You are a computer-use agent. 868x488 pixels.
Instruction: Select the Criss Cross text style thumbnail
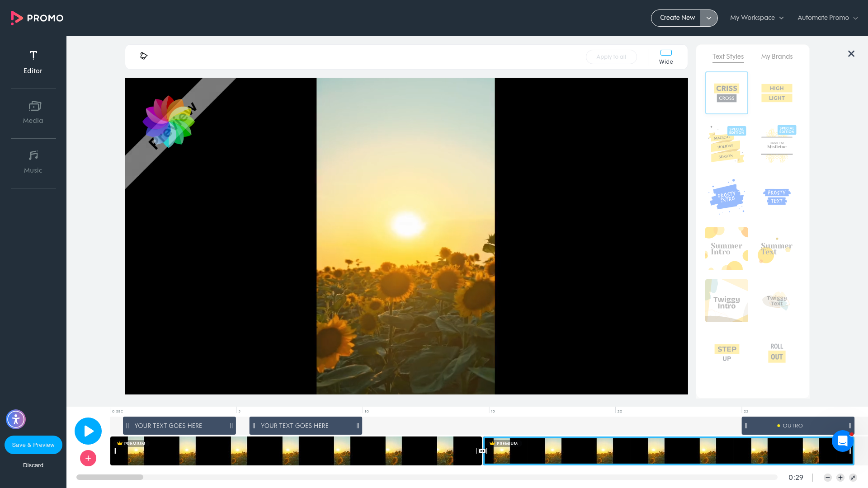click(726, 93)
